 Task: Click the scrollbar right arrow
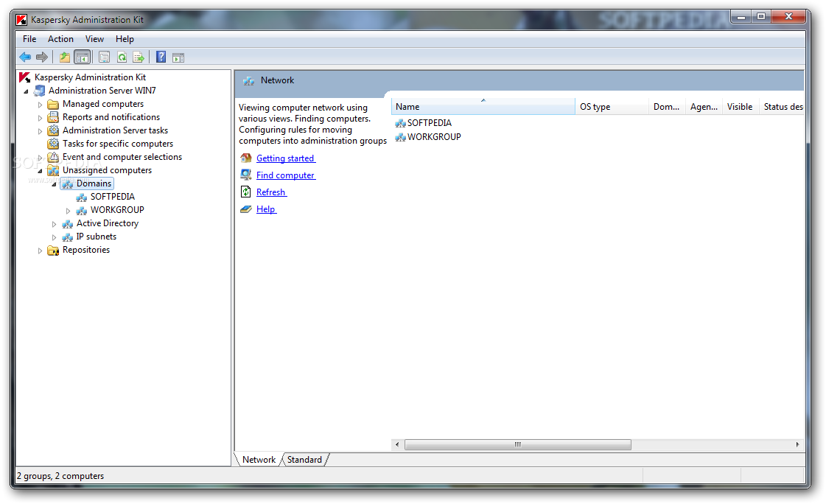797,444
